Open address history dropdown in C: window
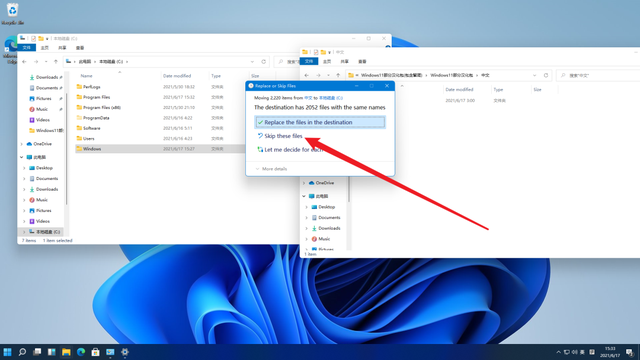This screenshot has height=360, width=640. point(252,62)
